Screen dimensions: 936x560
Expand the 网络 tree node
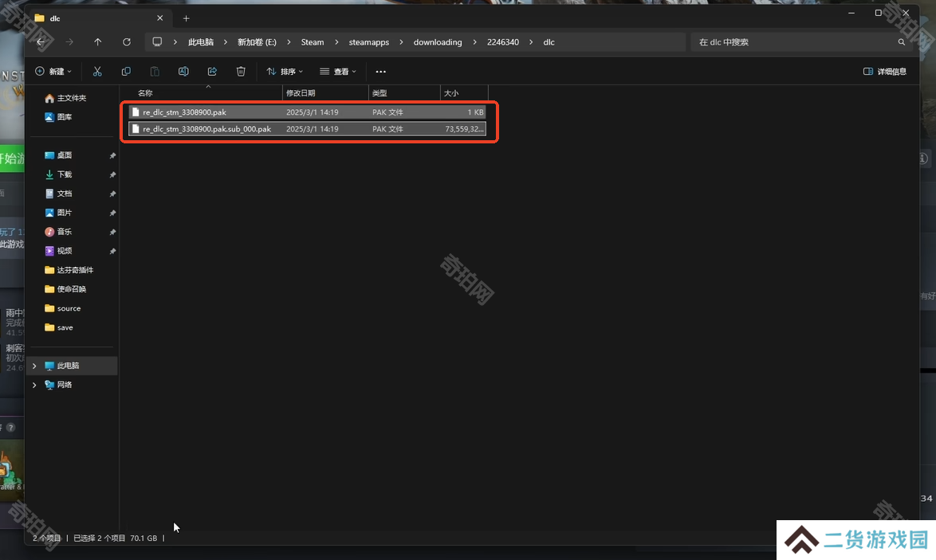click(x=34, y=385)
